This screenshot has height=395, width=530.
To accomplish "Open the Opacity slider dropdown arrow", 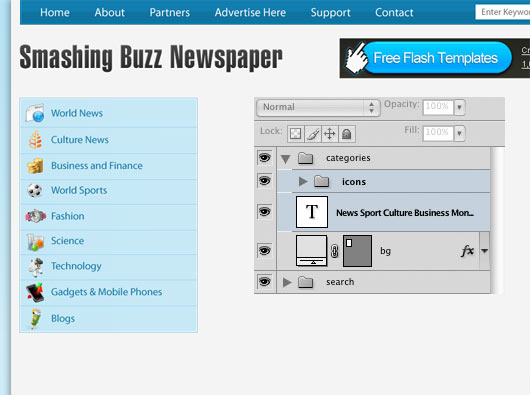I will click(x=459, y=107).
